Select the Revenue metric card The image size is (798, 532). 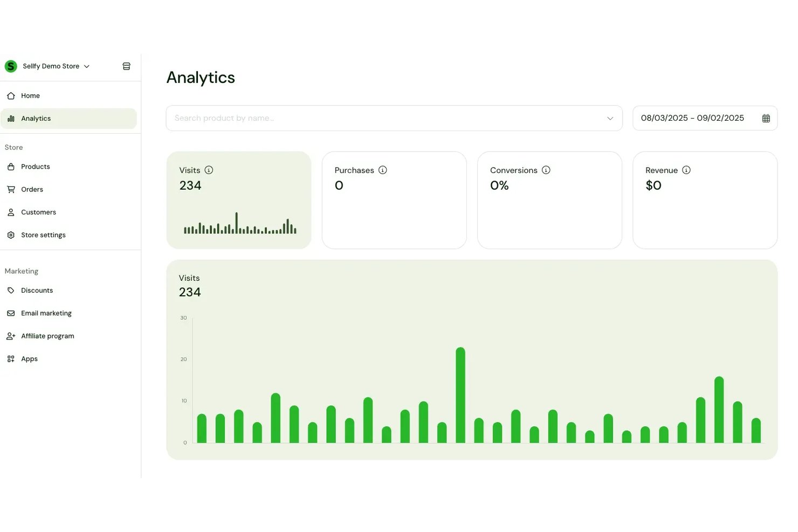pyautogui.click(x=705, y=200)
